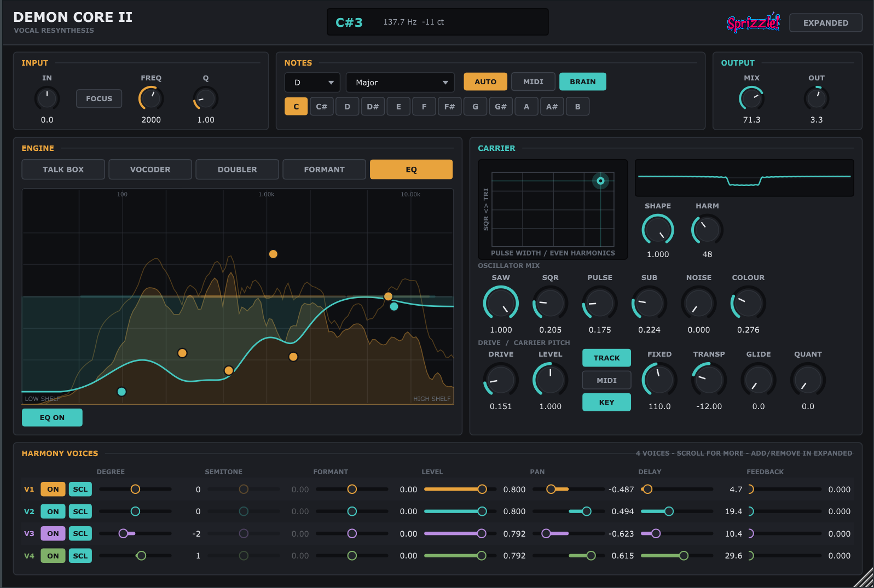Click the carrier XY pad handle
This screenshot has width=874, height=588.
click(600, 181)
